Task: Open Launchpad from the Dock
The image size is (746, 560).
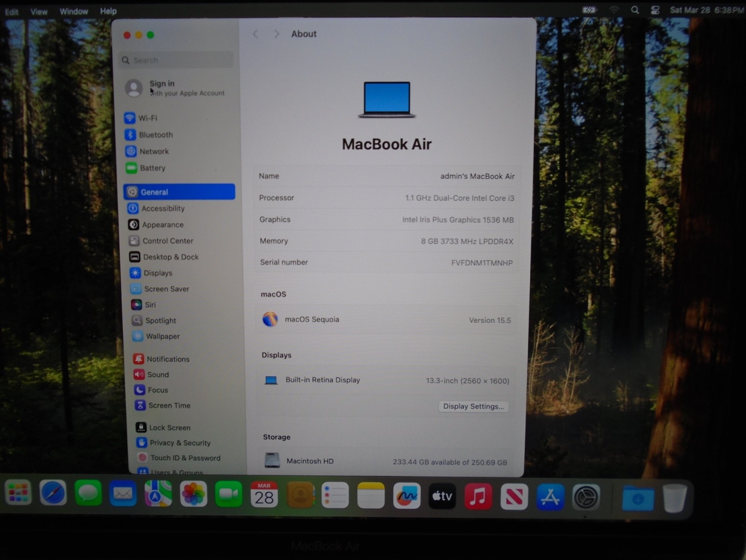Action: point(18,492)
